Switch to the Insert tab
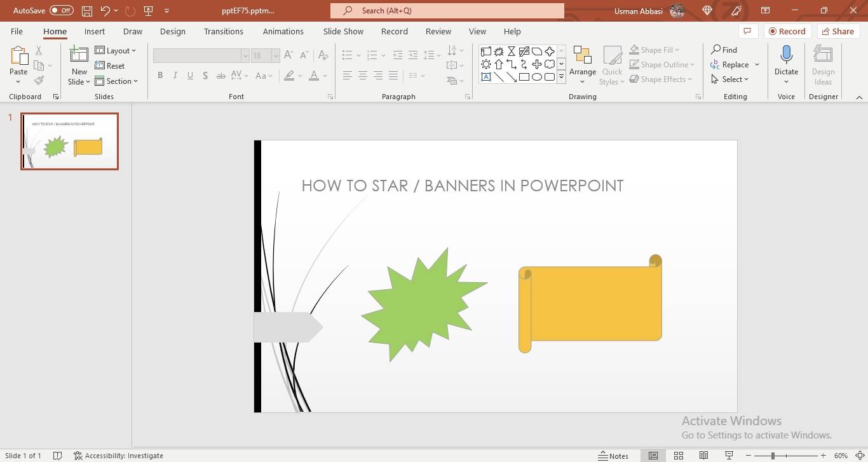 click(x=95, y=31)
